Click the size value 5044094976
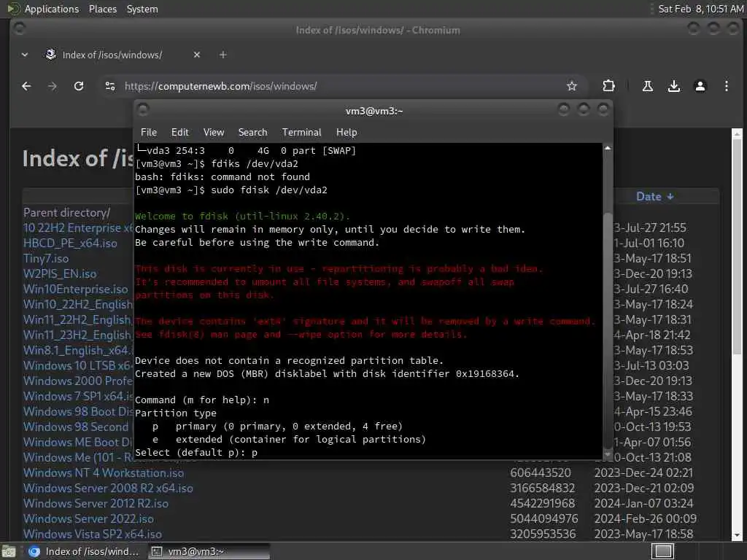Screen dimensions: 747x560 coord(543,518)
